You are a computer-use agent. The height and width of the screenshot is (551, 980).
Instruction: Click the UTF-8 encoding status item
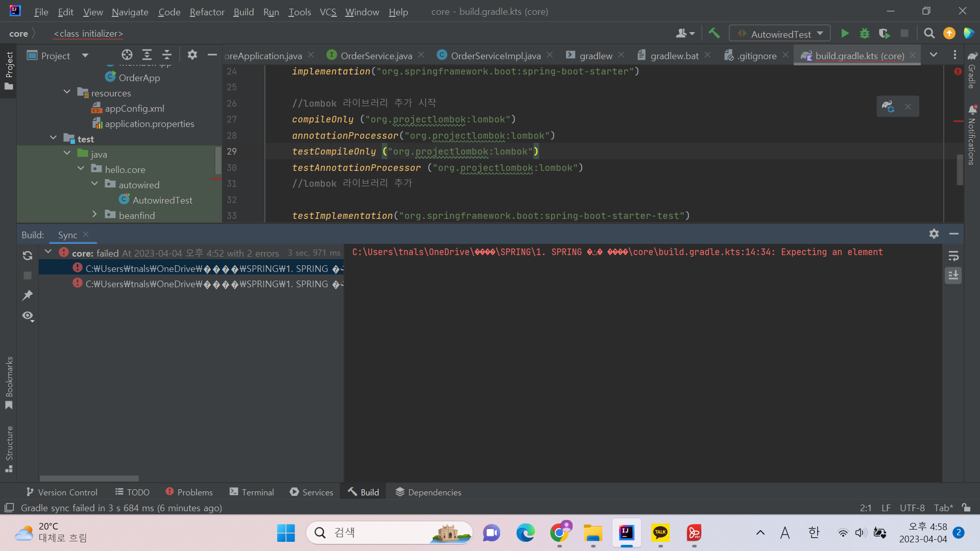click(912, 508)
